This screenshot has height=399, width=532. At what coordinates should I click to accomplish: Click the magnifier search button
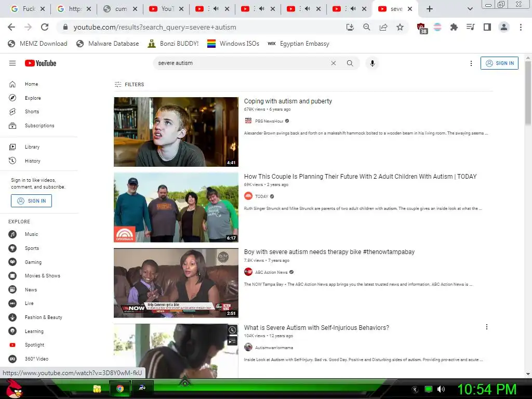click(350, 63)
